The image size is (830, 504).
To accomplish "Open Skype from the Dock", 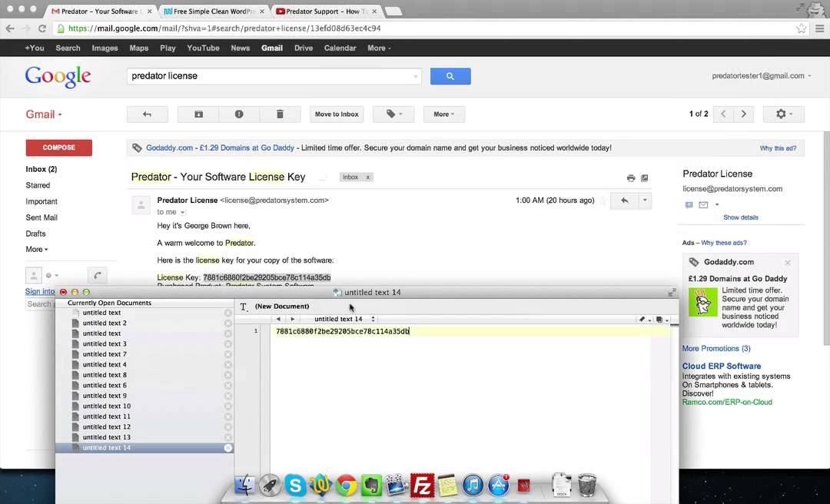I will (295, 485).
